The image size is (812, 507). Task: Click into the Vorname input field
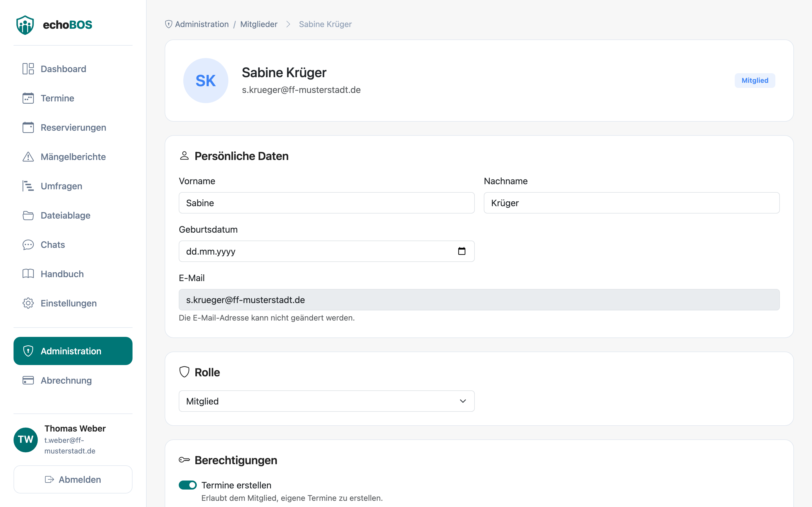[326, 203]
